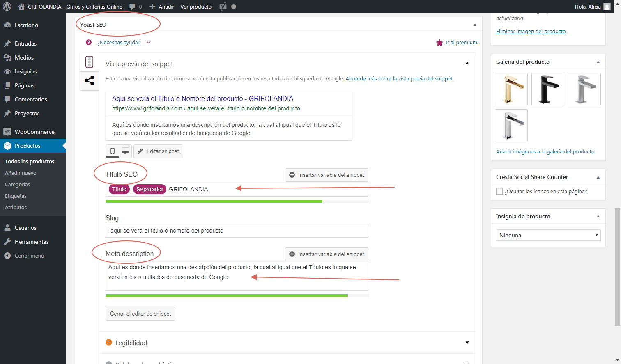621x364 pixels.
Task: Expand the Legibilidad section
Action: [x=467, y=343]
